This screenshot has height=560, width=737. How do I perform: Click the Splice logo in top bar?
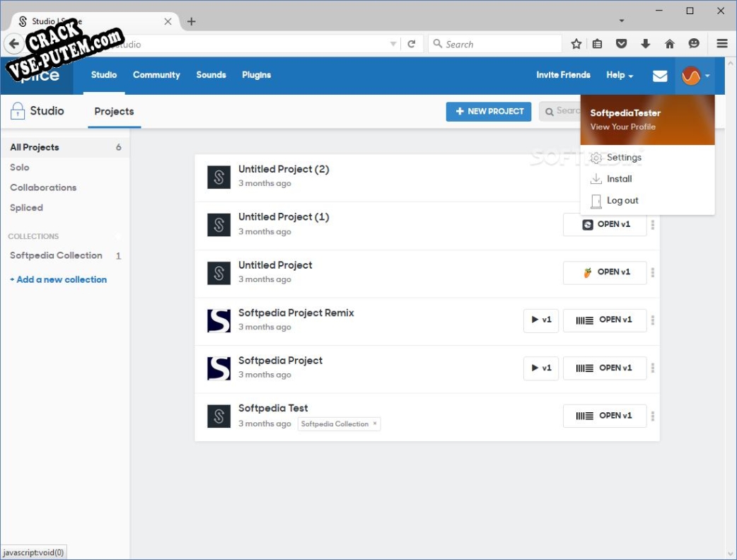click(x=37, y=75)
